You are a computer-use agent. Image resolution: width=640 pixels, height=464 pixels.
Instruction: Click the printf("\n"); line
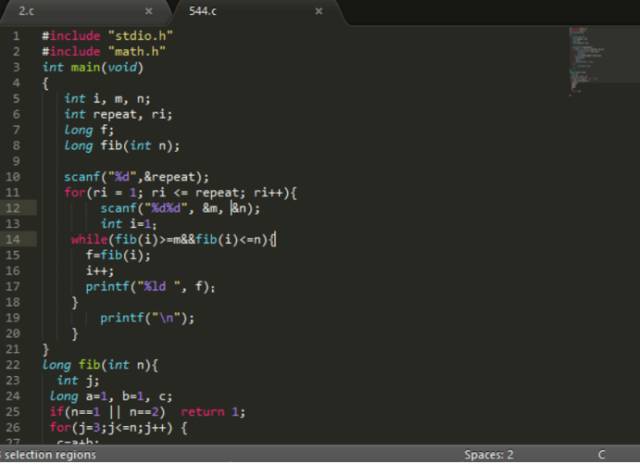click(147, 317)
